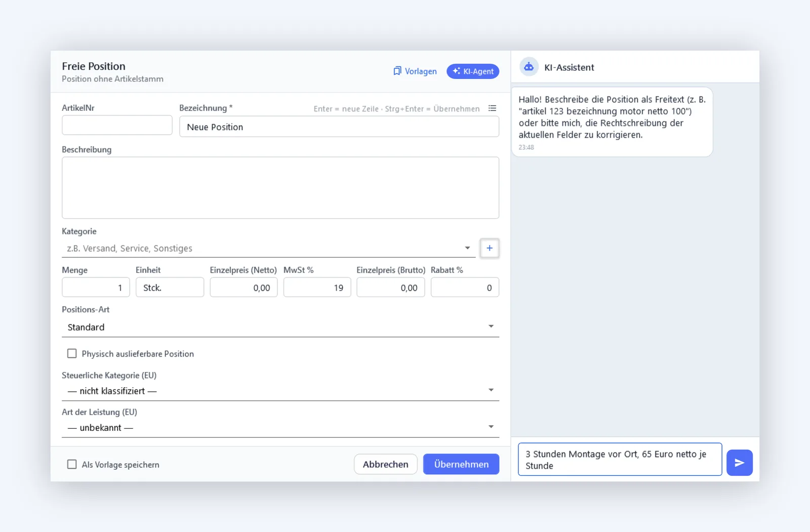The image size is (810, 532).
Task: Click the 'Position ohne Artikelstamm' subtitle
Action: [112, 79]
